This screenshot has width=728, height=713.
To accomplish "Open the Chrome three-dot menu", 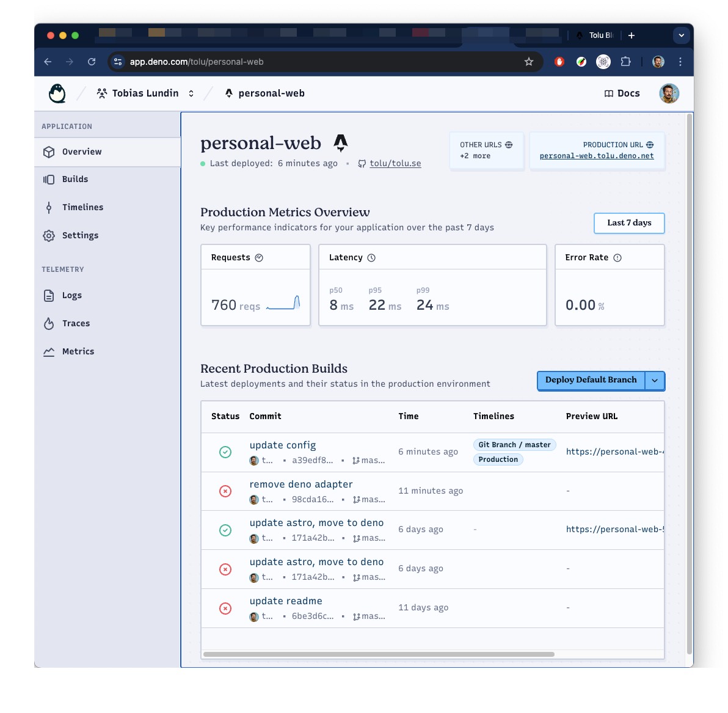I will [680, 62].
